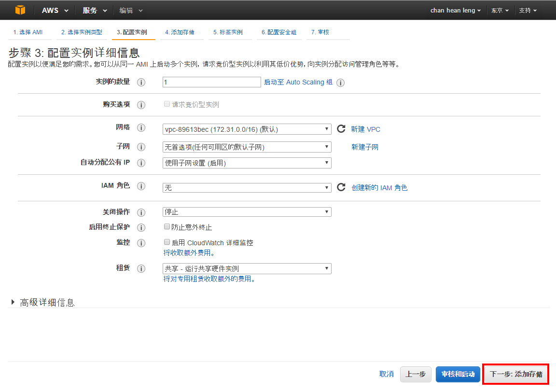The width and height of the screenshot is (556, 392).
Task: Click 将对专用租赁收取额外的费用 link
Action: (209, 279)
